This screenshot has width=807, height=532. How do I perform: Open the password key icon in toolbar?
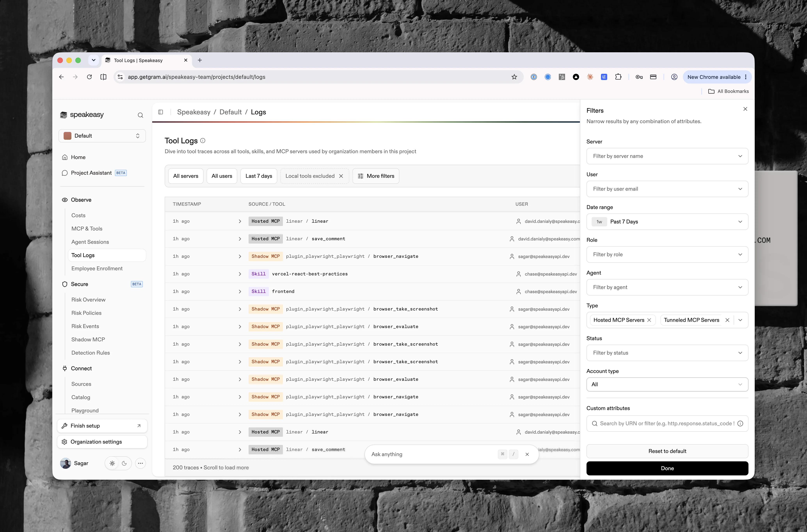click(x=639, y=77)
